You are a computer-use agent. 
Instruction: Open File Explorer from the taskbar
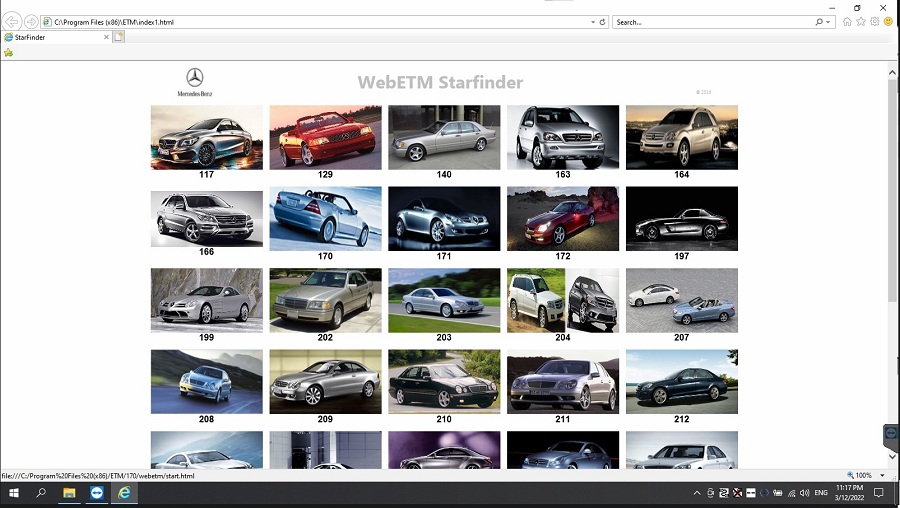pos(69,493)
